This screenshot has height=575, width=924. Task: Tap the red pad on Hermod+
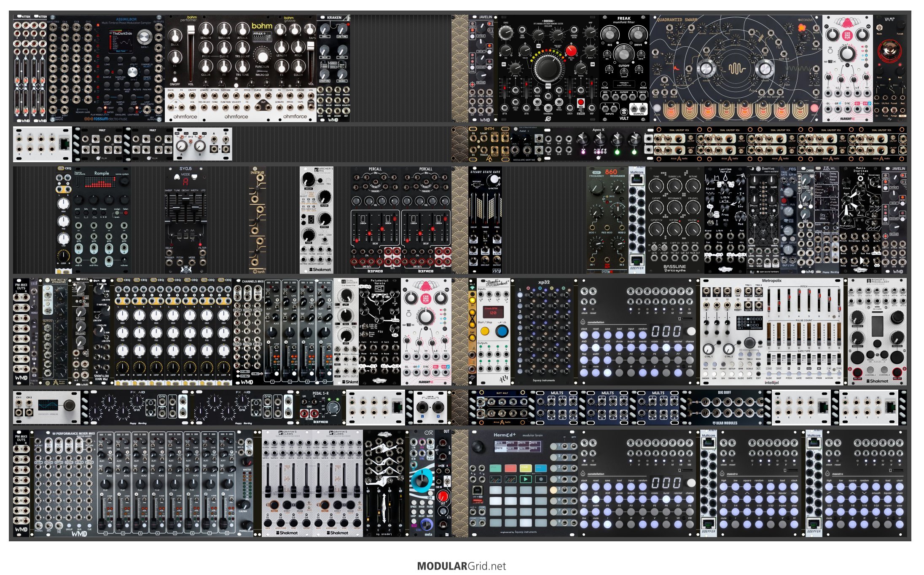510,468
